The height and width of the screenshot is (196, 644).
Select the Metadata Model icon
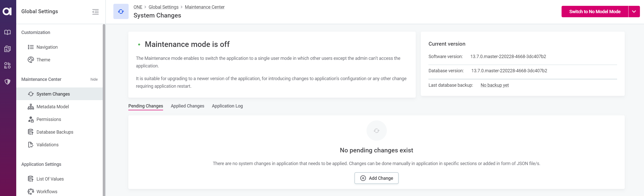(31, 106)
